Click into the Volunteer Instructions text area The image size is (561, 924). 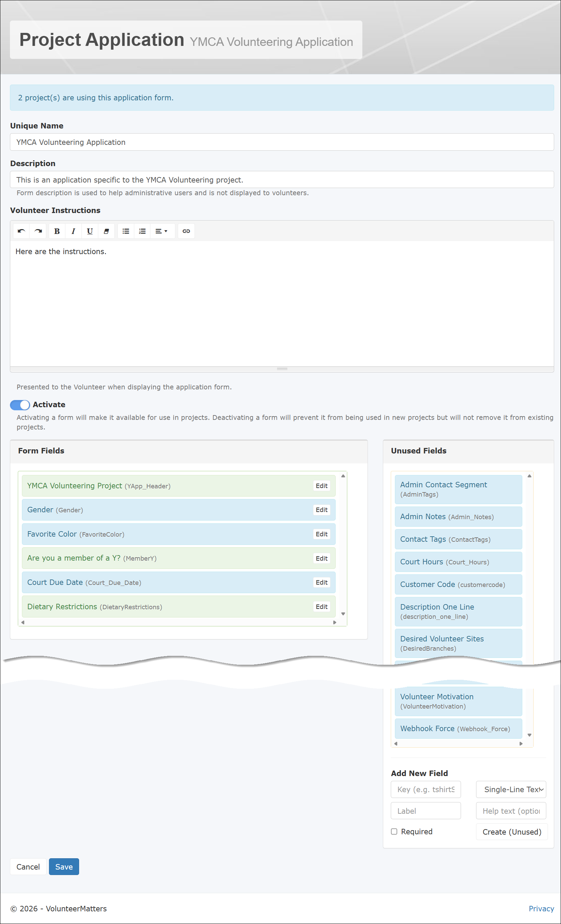[282, 304]
